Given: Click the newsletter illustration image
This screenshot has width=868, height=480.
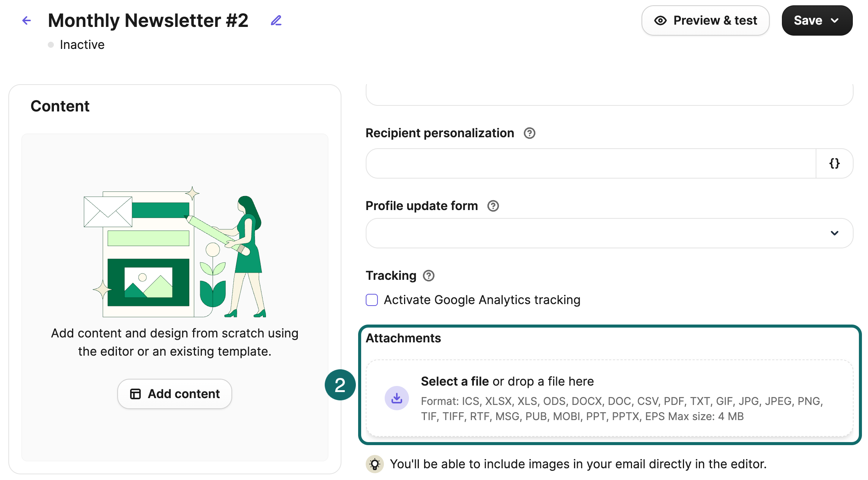Looking at the screenshot, I should click(x=175, y=252).
